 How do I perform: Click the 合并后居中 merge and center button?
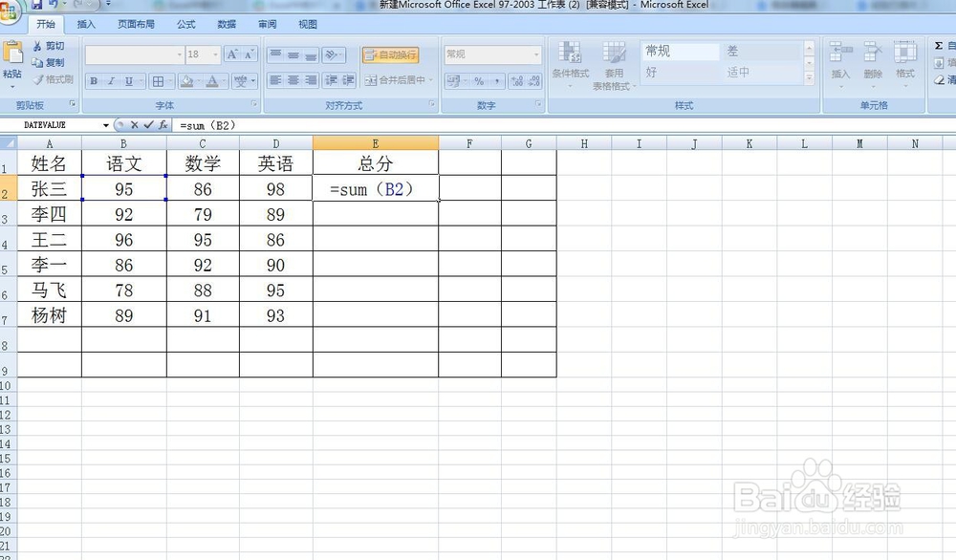tap(395, 80)
